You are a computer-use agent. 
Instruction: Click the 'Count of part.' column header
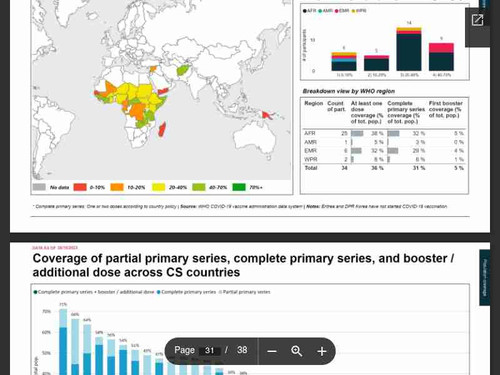click(336, 106)
